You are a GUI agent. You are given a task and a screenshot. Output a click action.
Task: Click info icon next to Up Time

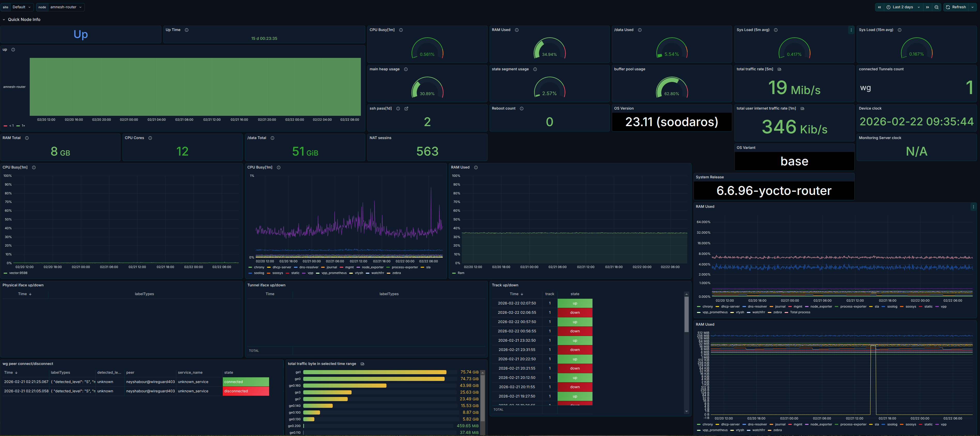point(186,30)
